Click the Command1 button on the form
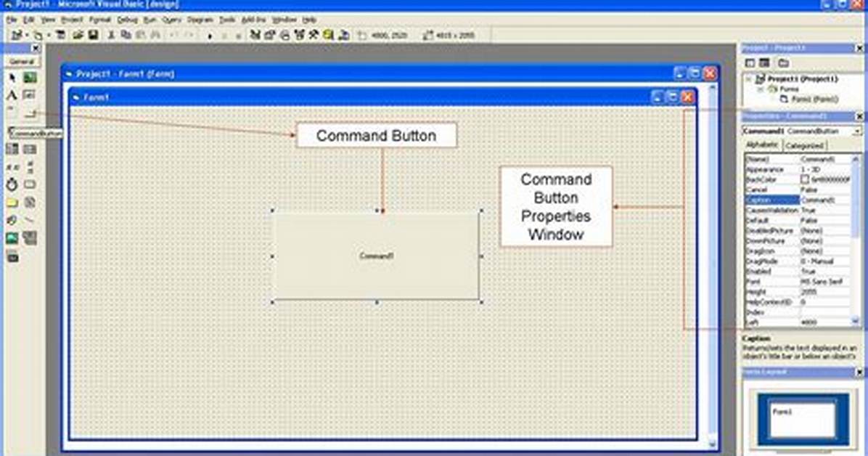The image size is (868, 456). (377, 256)
